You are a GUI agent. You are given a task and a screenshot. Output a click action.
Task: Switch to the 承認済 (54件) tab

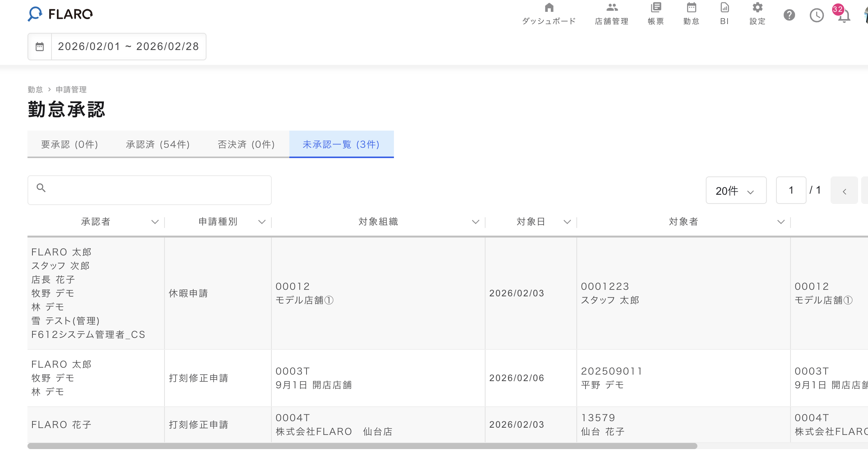[x=158, y=144]
